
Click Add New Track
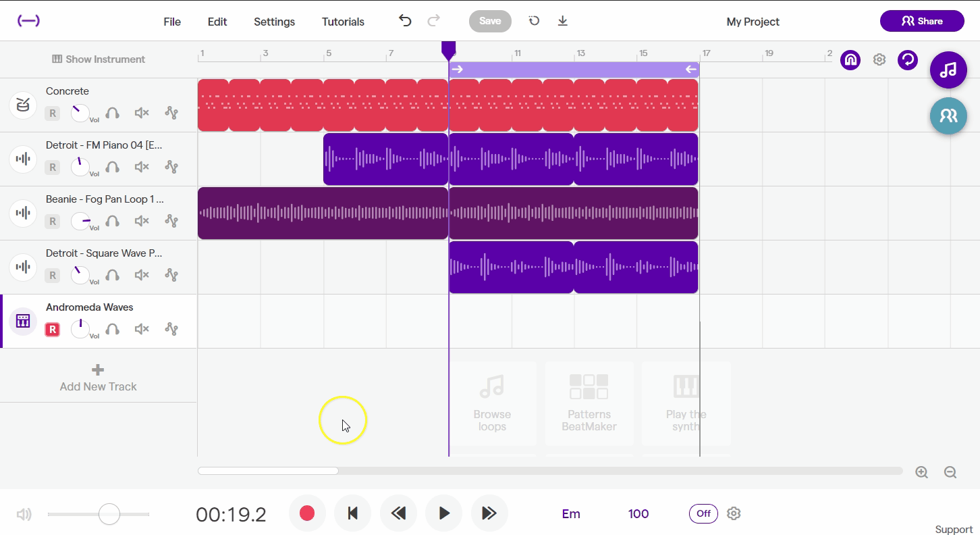coord(98,376)
